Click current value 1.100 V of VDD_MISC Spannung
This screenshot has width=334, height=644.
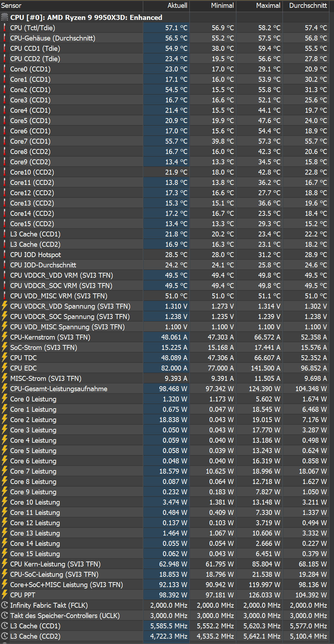(176, 327)
